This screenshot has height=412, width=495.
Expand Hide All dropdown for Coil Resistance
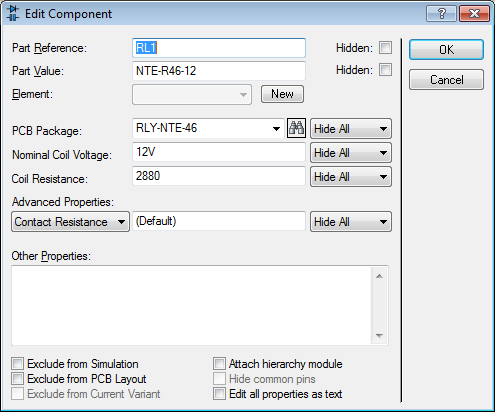tap(351, 177)
